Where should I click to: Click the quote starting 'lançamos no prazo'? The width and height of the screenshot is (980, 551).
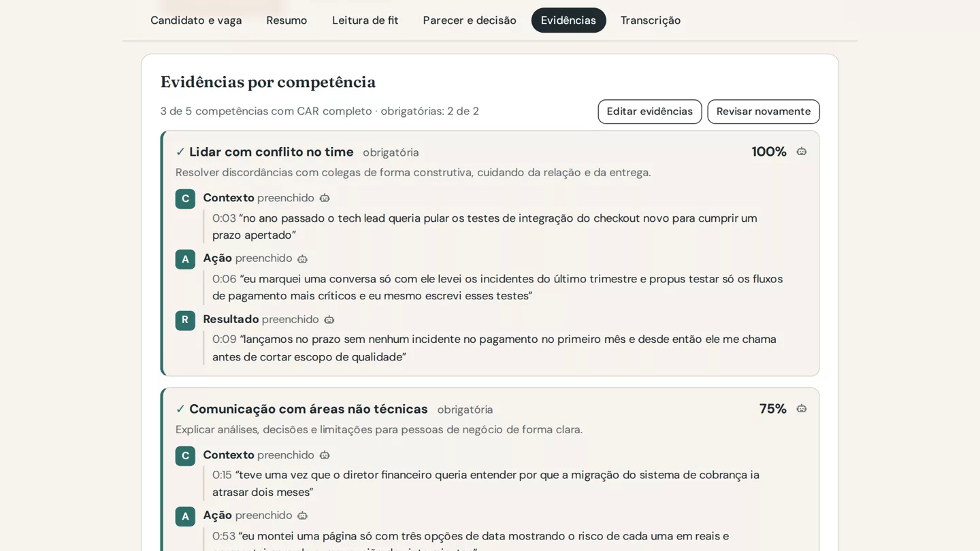494,348
